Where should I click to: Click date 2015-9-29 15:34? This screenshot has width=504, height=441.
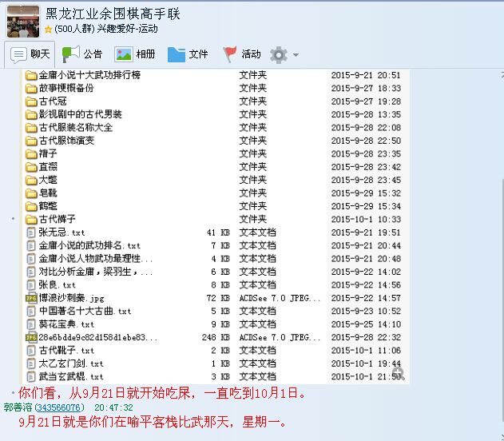click(x=366, y=206)
